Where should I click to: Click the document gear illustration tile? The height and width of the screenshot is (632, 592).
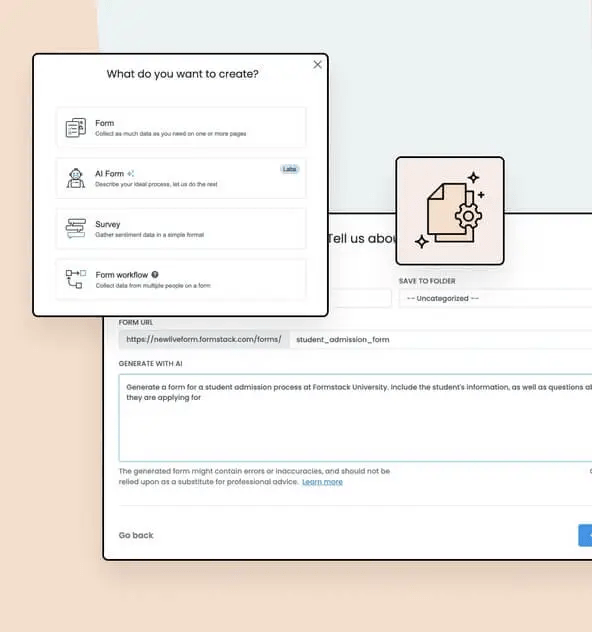[450, 211]
